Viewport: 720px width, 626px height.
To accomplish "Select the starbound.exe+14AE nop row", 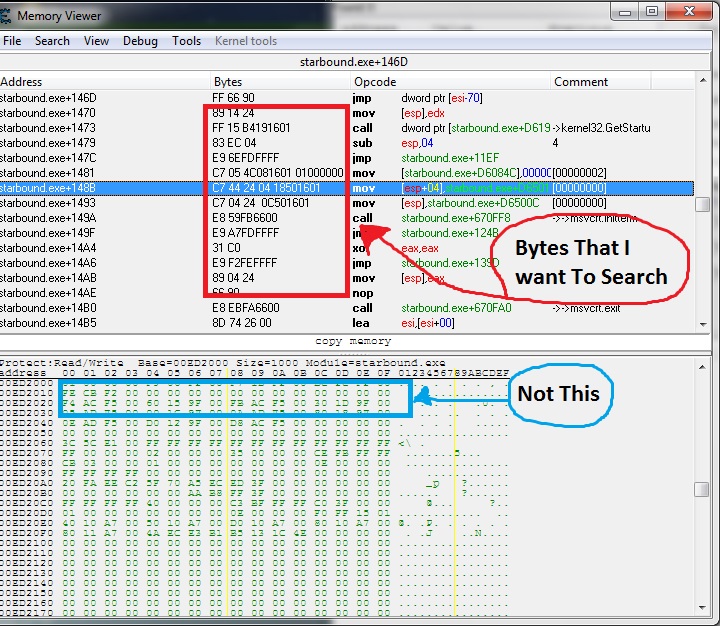I will pyautogui.click(x=347, y=293).
